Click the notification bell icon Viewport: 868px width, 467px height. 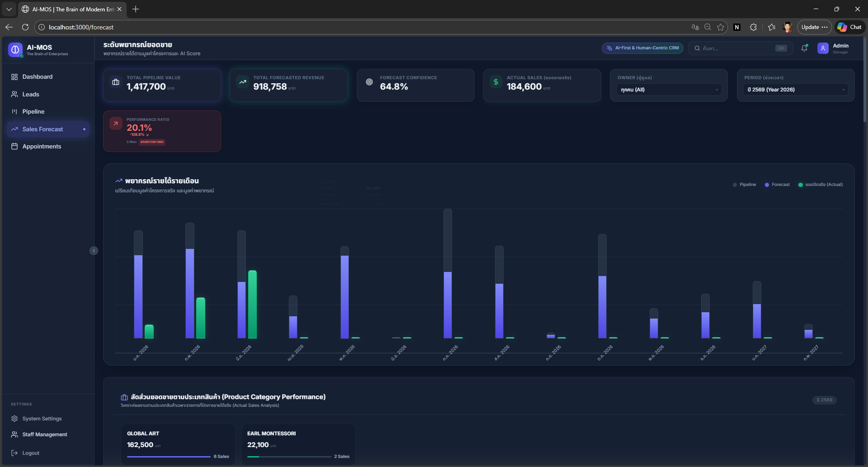click(804, 48)
